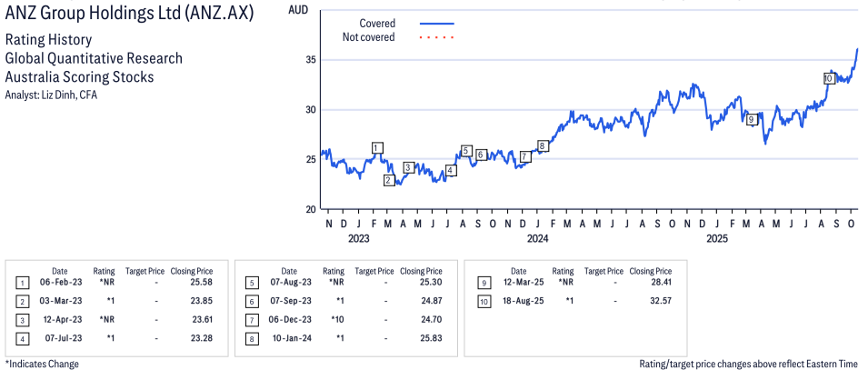Click the 32.57 closing price value
The width and height of the screenshot is (868, 370).
[x=655, y=299]
